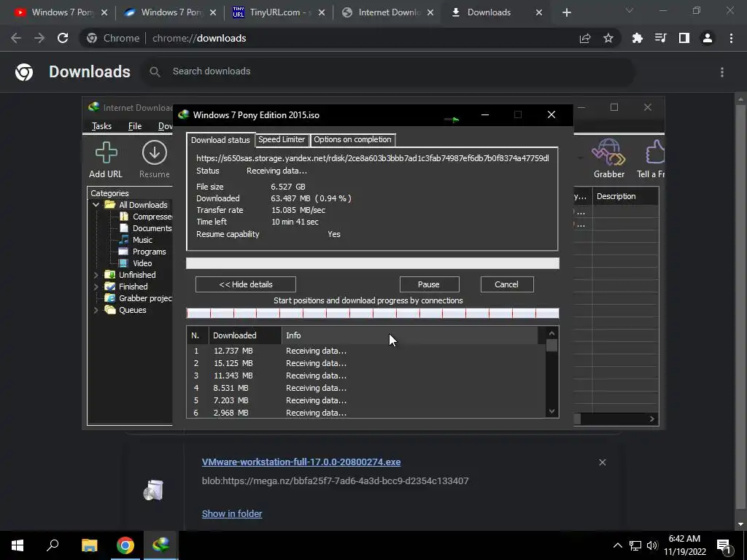Switch to Options on completion tab
This screenshot has height=560, width=747.
[x=352, y=139]
